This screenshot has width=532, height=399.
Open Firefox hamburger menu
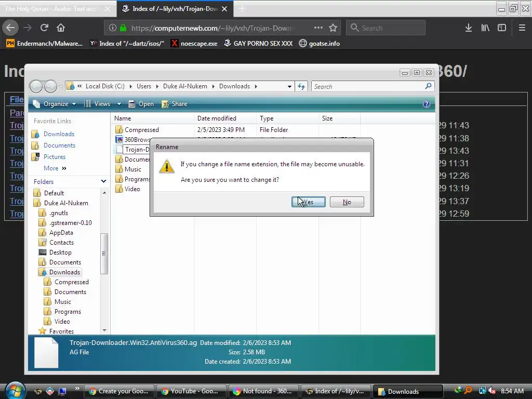(522, 28)
